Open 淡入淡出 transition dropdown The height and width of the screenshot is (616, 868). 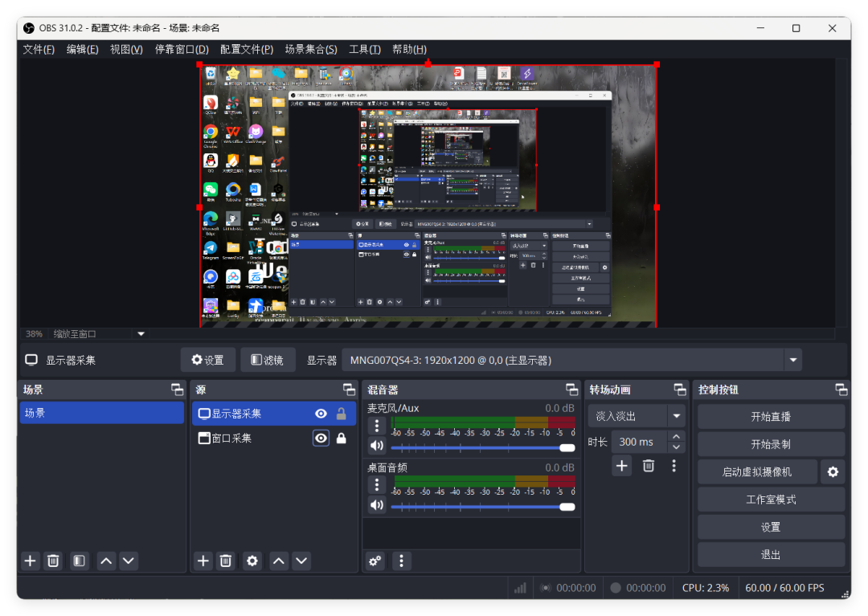tap(637, 416)
